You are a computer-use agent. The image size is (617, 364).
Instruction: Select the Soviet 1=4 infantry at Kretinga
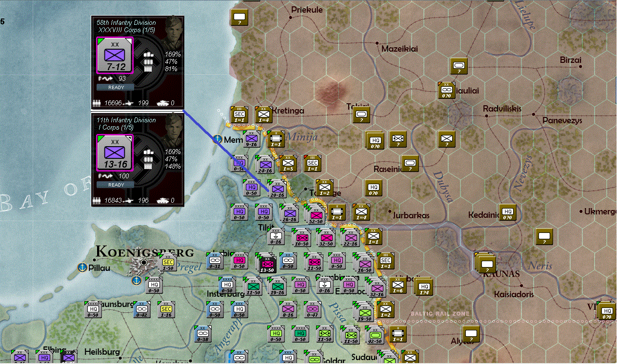tap(263, 115)
